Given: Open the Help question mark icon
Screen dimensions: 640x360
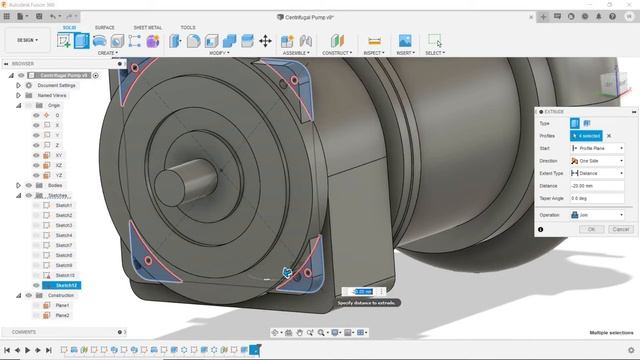Looking at the screenshot, I should click(612, 16).
